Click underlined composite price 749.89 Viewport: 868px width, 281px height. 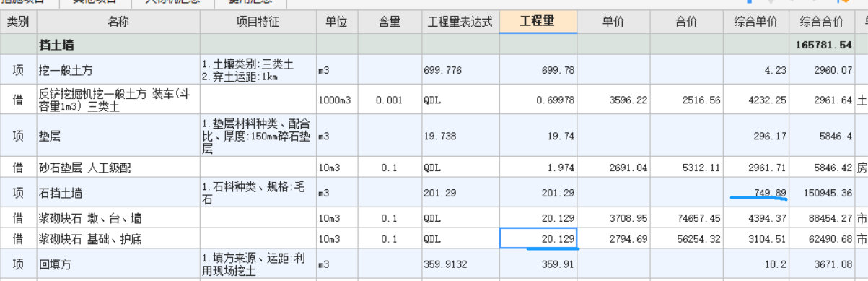pos(770,192)
